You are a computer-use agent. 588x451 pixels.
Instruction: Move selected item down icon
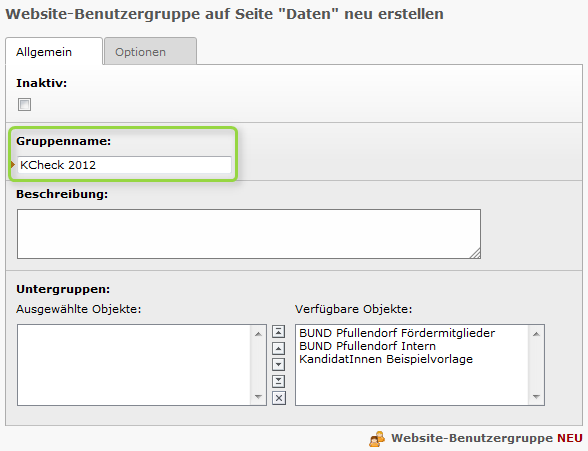coord(278,364)
